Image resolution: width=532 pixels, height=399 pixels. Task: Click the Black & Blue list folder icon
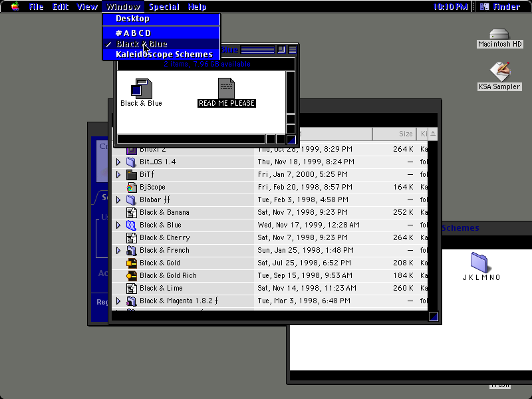(131, 225)
